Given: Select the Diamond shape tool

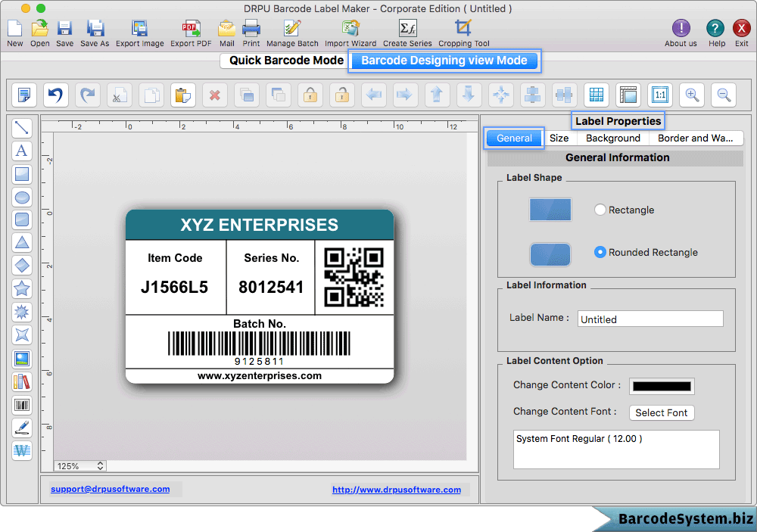Looking at the screenshot, I should click(x=22, y=266).
